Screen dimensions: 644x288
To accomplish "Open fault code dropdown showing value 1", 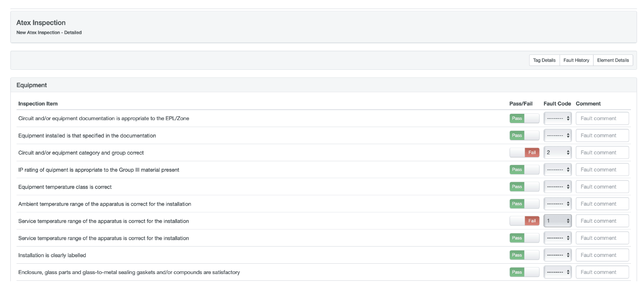I will 558,221.
